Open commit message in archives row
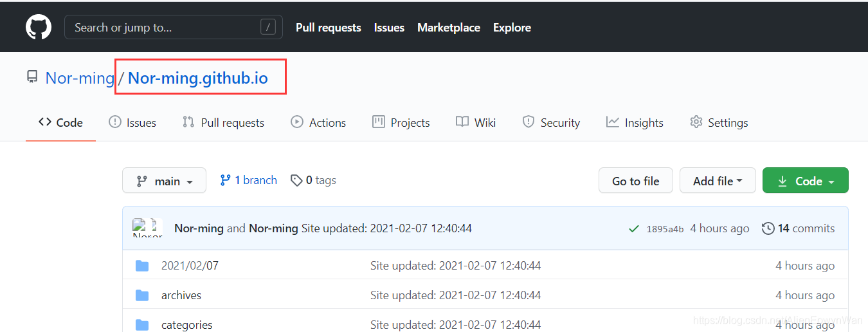The height and width of the screenshot is (332, 868). point(455,295)
